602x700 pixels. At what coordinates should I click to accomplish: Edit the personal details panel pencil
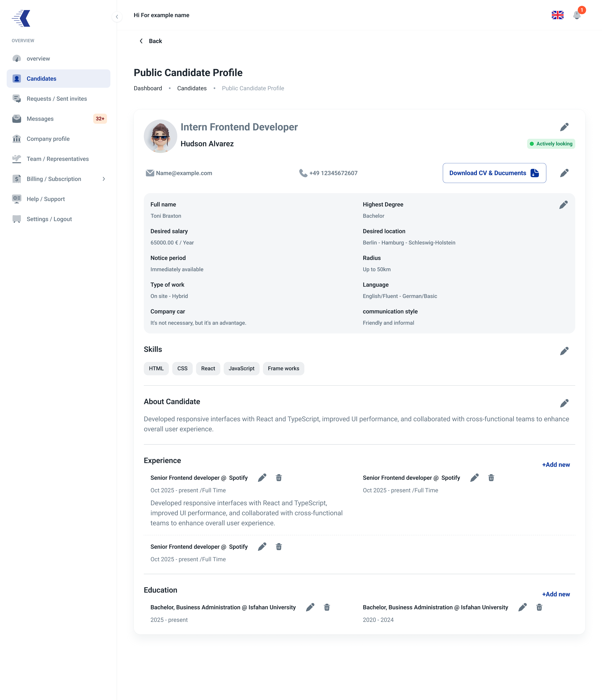tap(564, 205)
